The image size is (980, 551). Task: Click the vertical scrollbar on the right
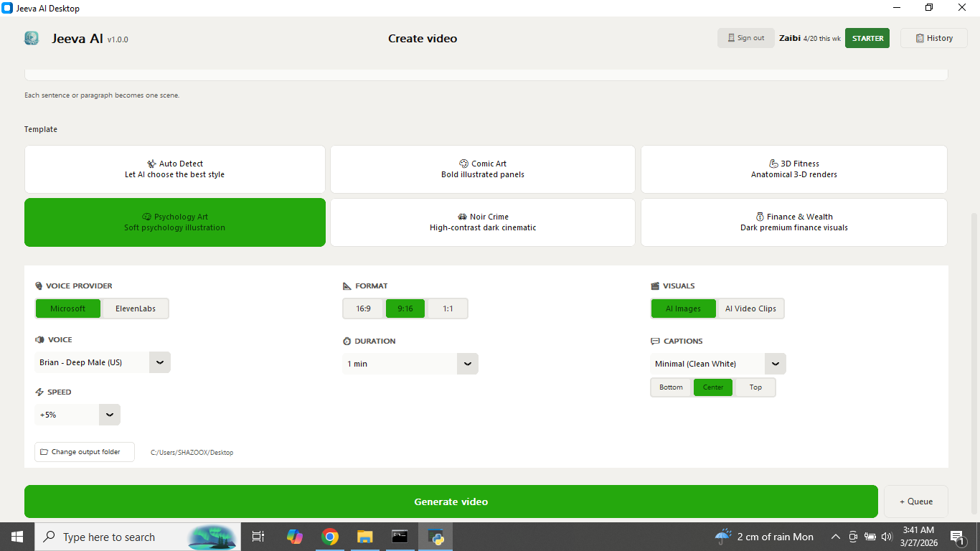tap(974, 359)
